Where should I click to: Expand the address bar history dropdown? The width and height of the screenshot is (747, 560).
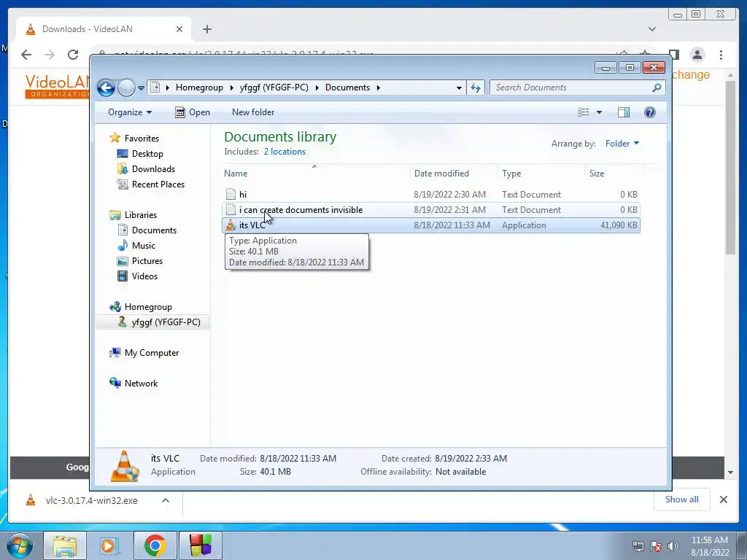[459, 87]
